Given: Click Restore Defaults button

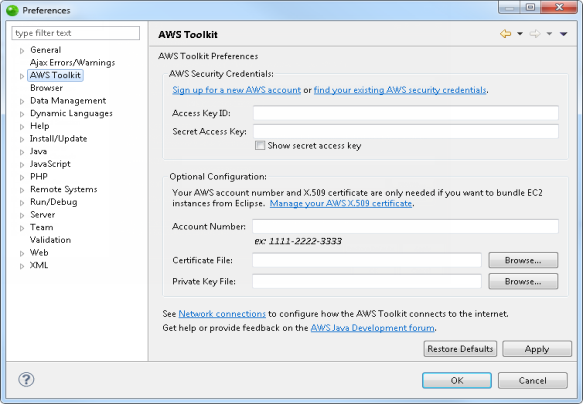Looking at the screenshot, I should pos(460,349).
